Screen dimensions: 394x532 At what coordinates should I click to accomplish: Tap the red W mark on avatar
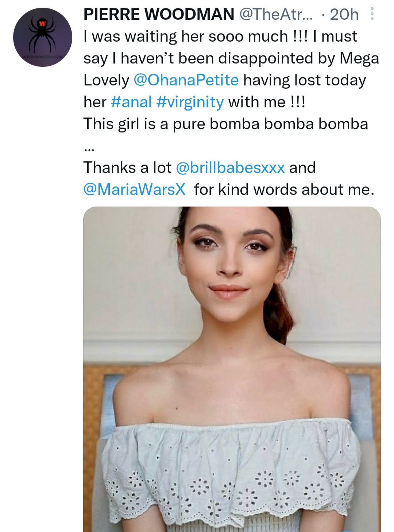tap(43, 23)
